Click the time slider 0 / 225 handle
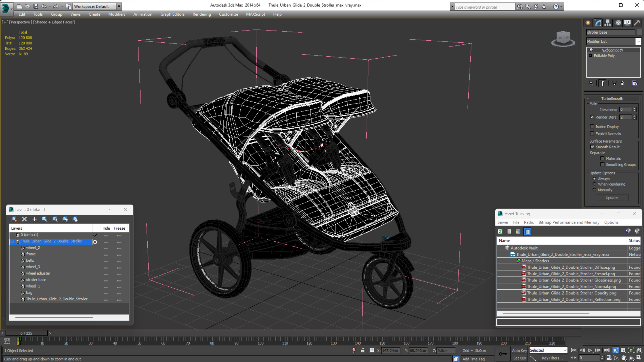This screenshot has height=362, width=644. (x=26, y=333)
